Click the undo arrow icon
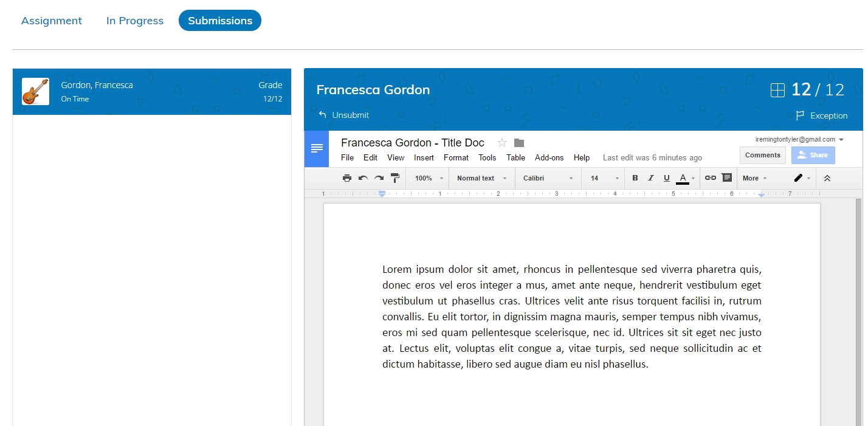The height and width of the screenshot is (426, 868). [x=363, y=178]
